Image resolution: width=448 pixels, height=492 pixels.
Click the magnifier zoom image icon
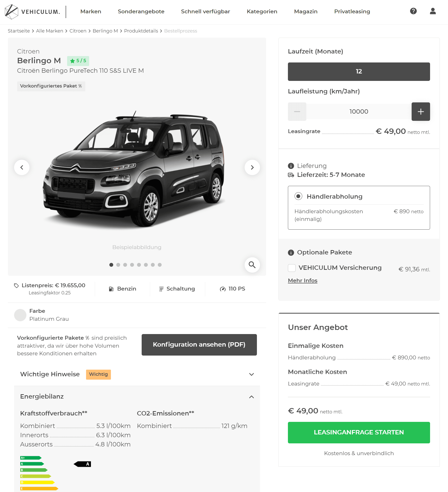252,265
